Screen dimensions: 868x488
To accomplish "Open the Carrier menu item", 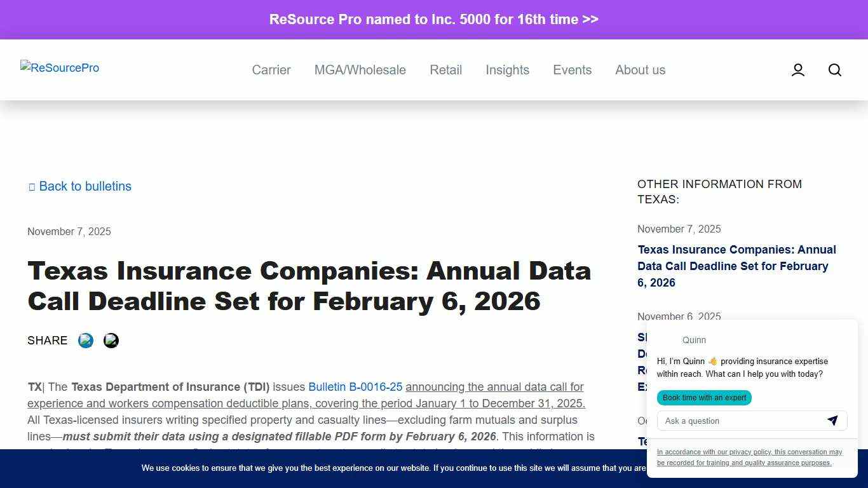I will pyautogui.click(x=271, y=70).
